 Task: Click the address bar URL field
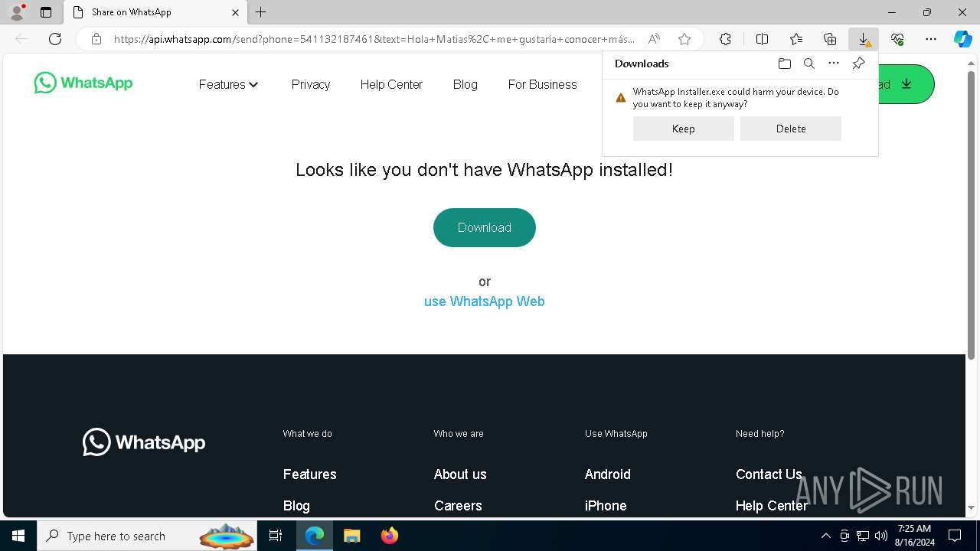pyautogui.click(x=374, y=39)
